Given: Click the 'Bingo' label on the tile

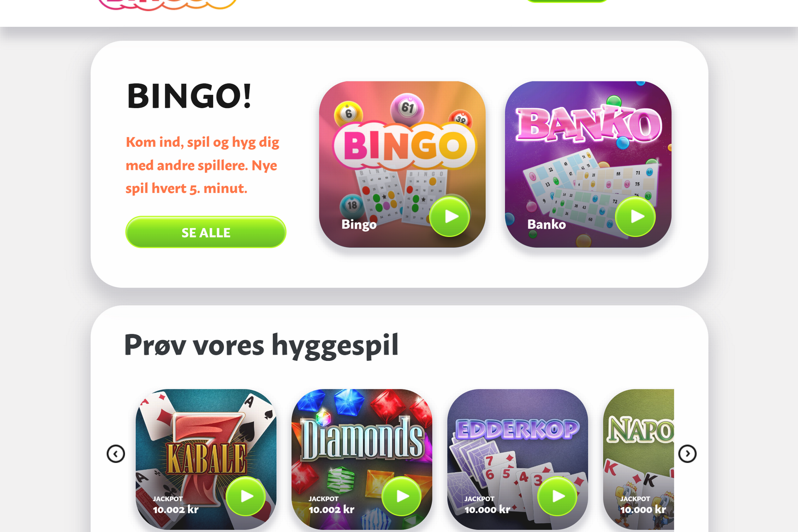Looking at the screenshot, I should tap(359, 225).
